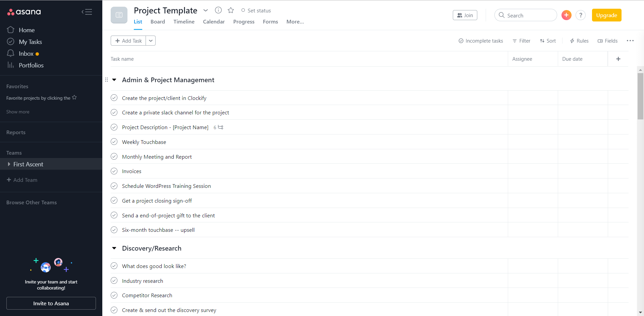Click the Upgrade button
The image size is (644, 316).
click(x=606, y=15)
